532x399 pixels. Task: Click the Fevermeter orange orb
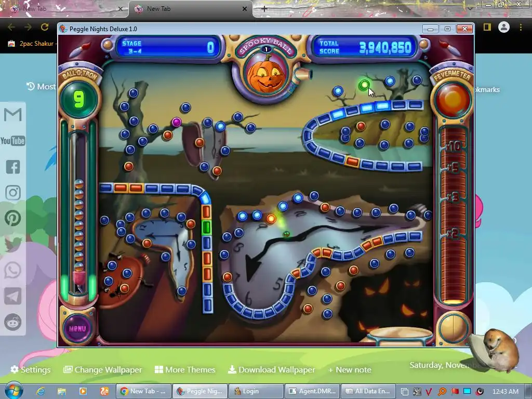point(453,100)
